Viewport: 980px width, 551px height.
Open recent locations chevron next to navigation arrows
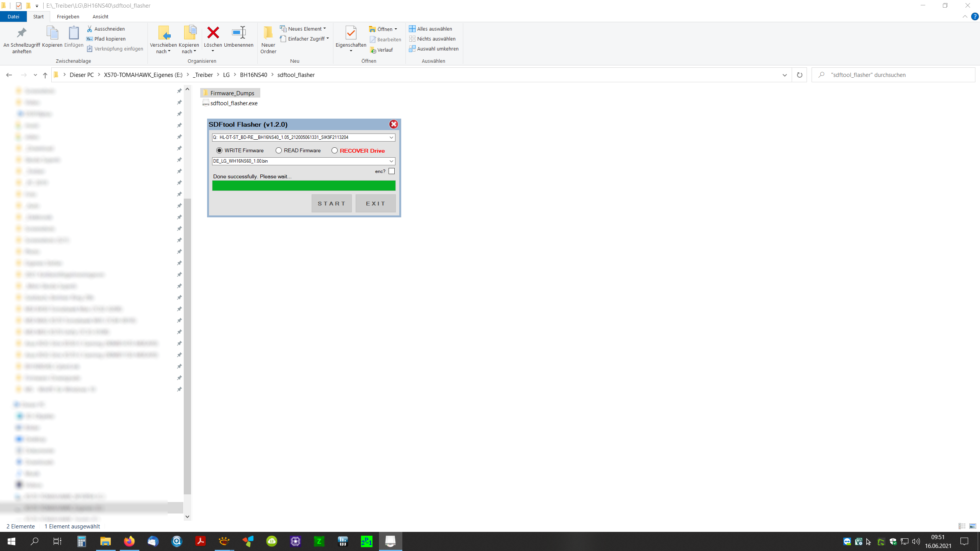(x=35, y=75)
